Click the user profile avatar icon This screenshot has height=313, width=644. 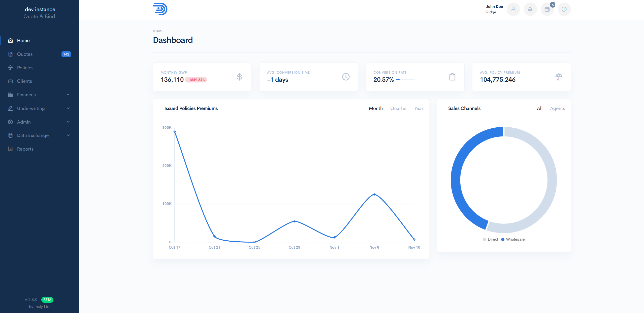pyautogui.click(x=513, y=9)
